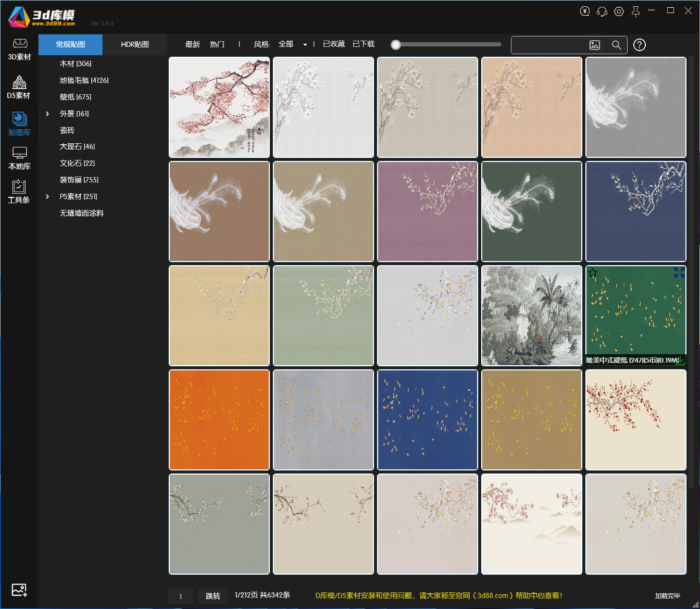This screenshot has height=609, width=700.
Task: Sort by 最新 (newest)
Action: point(193,45)
